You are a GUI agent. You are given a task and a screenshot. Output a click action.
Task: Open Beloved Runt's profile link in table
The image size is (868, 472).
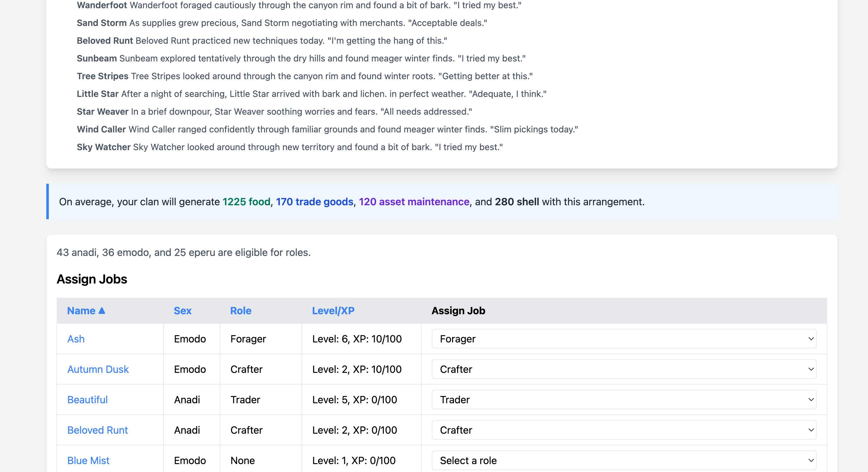point(97,430)
